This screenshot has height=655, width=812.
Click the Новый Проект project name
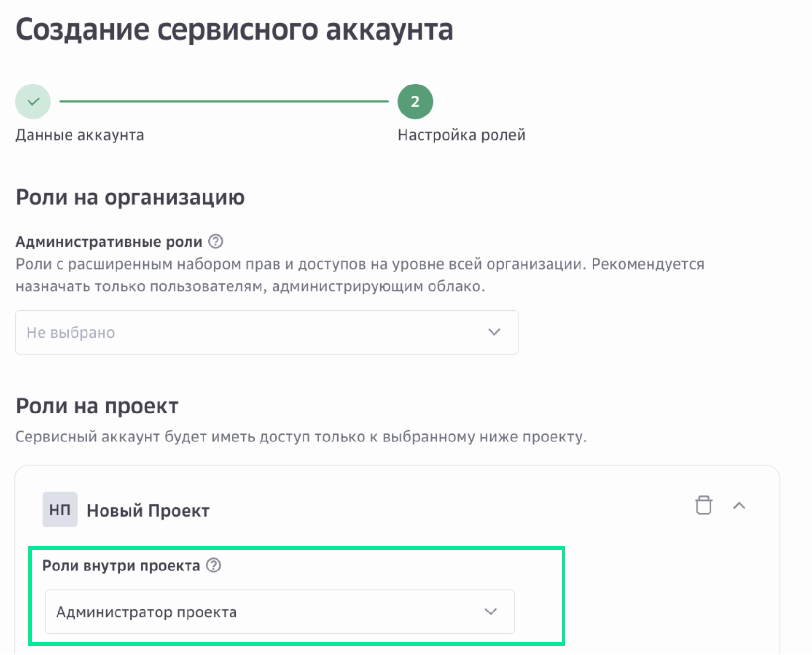tap(147, 511)
